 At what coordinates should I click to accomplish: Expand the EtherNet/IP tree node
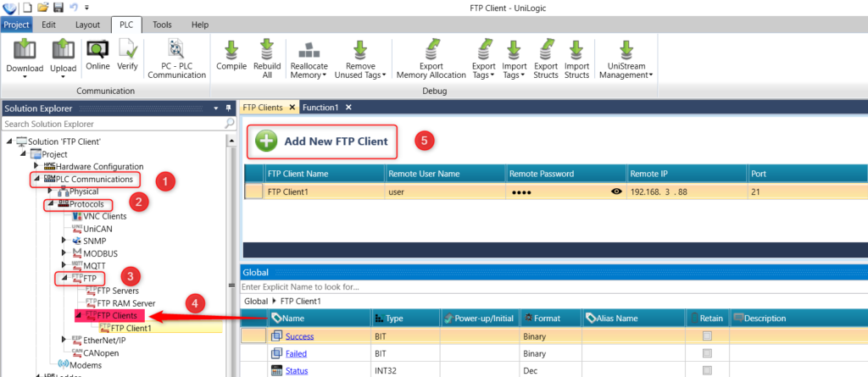tap(65, 340)
